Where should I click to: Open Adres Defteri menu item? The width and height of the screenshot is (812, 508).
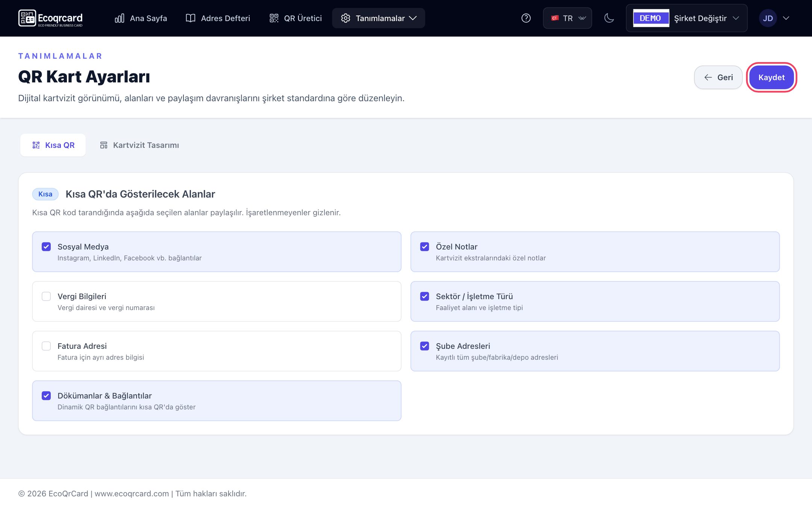click(218, 18)
